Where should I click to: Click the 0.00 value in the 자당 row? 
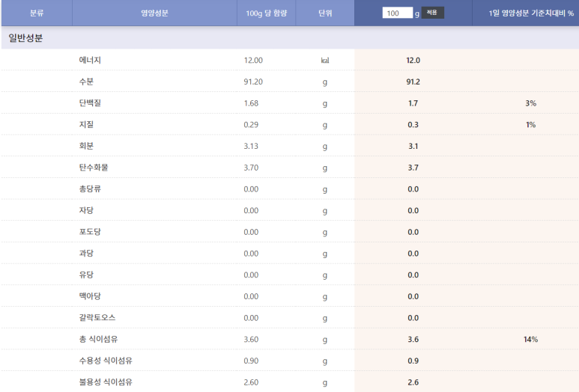[x=251, y=210]
